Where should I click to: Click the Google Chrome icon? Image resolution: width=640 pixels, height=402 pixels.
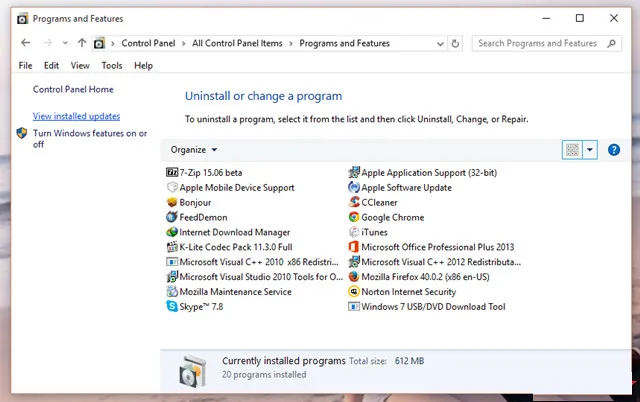(x=353, y=217)
